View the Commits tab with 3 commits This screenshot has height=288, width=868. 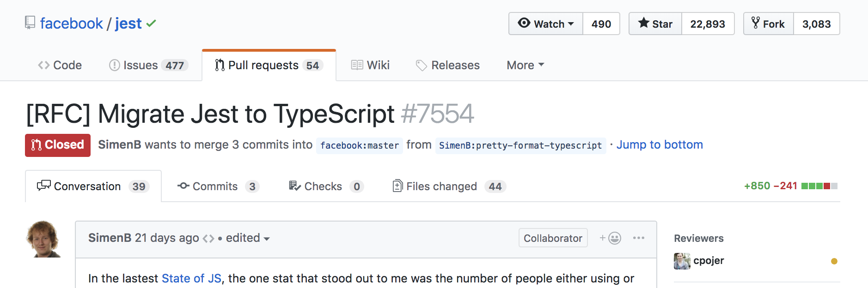(x=218, y=186)
